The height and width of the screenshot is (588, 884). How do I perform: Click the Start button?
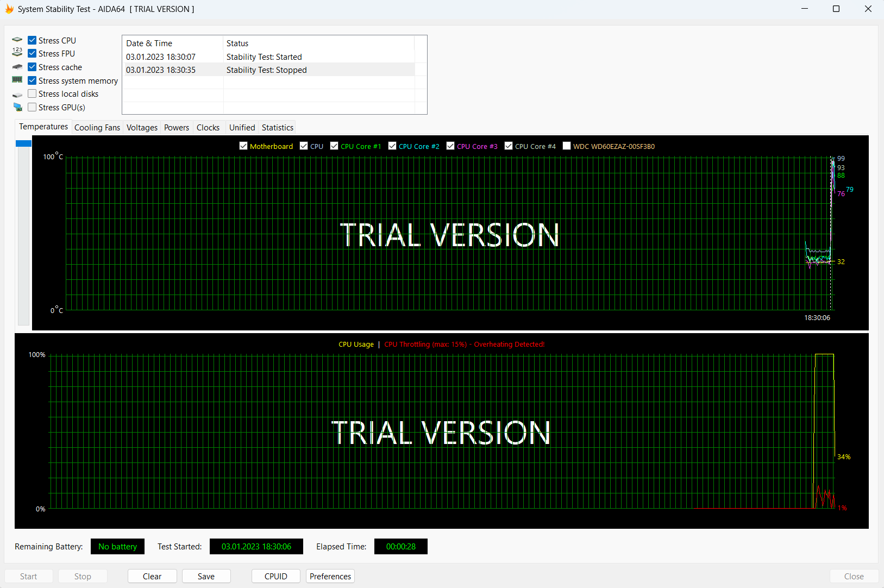(29, 576)
